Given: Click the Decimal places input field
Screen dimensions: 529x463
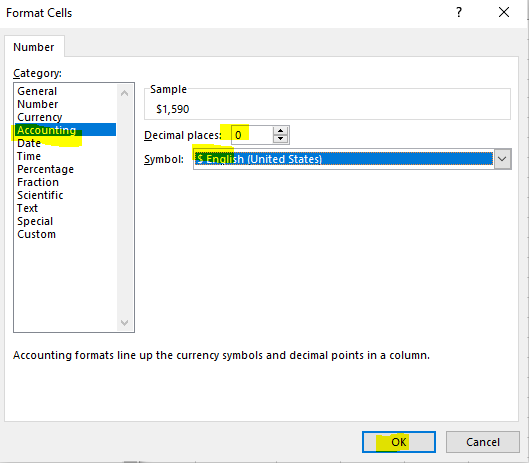Looking at the screenshot, I should point(252,135).
